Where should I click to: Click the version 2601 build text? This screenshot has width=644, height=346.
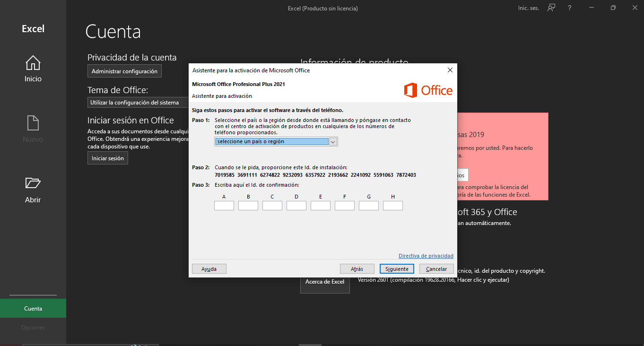[x=434, y=280]
